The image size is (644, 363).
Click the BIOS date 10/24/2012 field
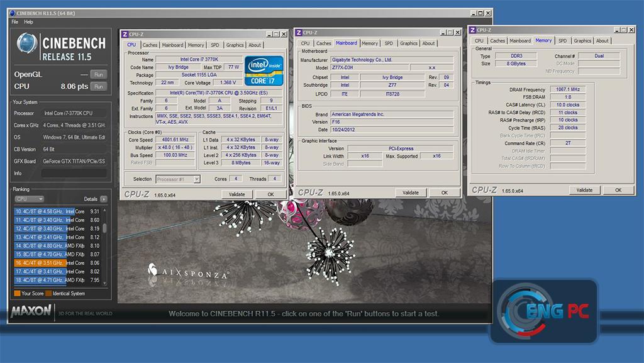(x=392, y=130)
